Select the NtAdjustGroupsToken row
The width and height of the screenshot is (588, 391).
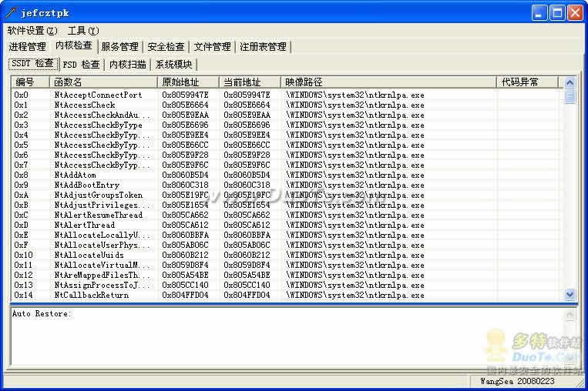tap(287, 195)
